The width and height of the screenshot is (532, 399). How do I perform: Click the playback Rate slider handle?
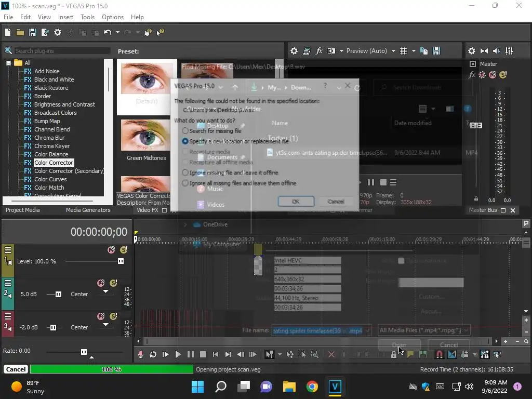(84, 352)
